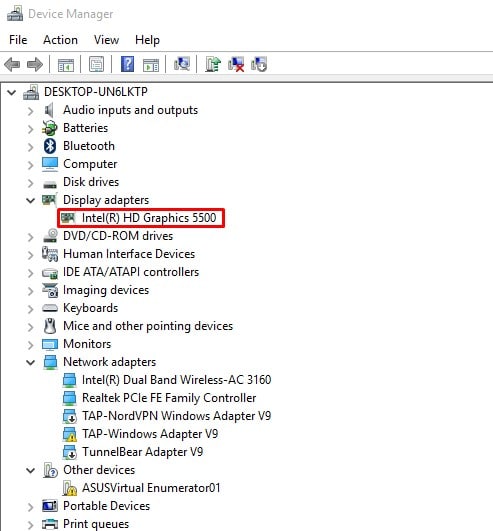Select TAP-Windows Adapter V9 with warning
This screenshot has height=531, width=493.
click(140, 434)
